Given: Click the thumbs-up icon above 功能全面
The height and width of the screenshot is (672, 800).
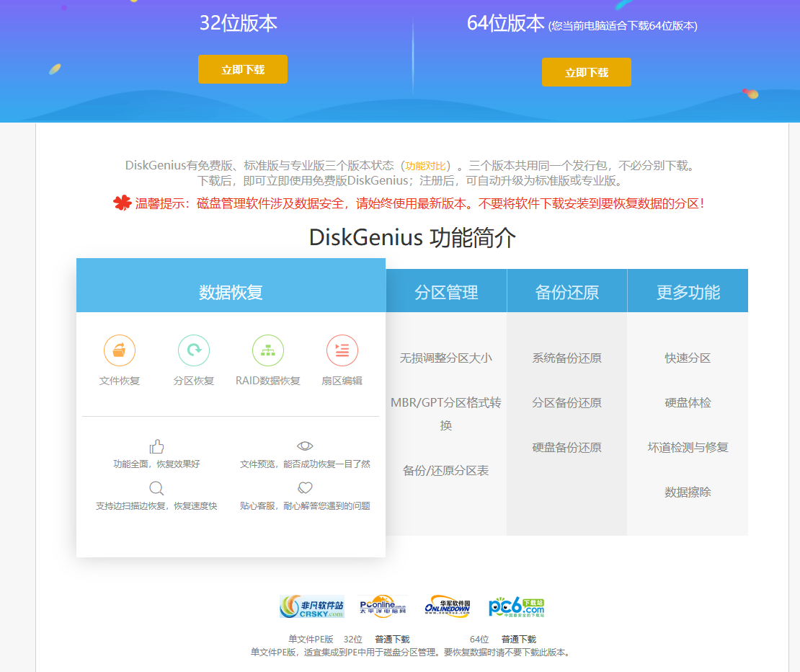Looking at the screenshot, I should pos(156,446).
